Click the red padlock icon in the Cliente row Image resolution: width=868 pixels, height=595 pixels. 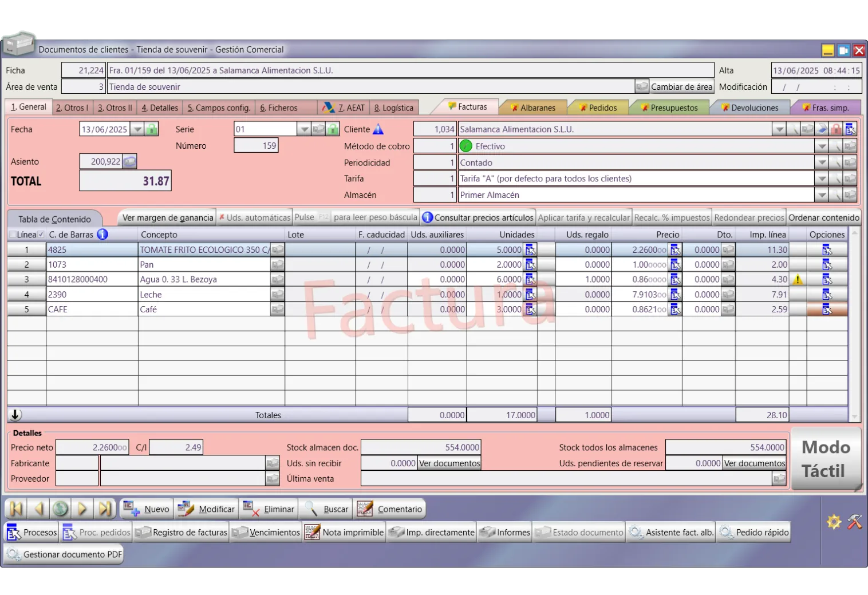coord(836,129)
